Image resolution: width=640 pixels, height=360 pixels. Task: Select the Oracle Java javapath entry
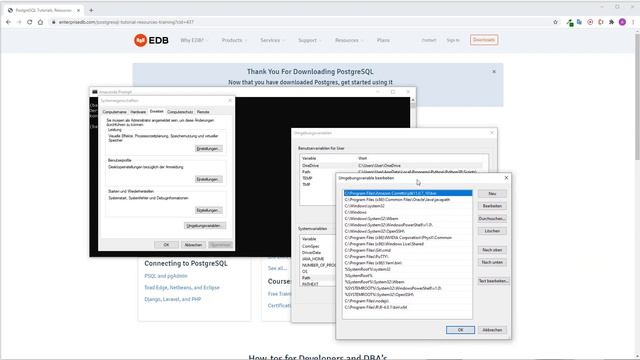point(408,200)
